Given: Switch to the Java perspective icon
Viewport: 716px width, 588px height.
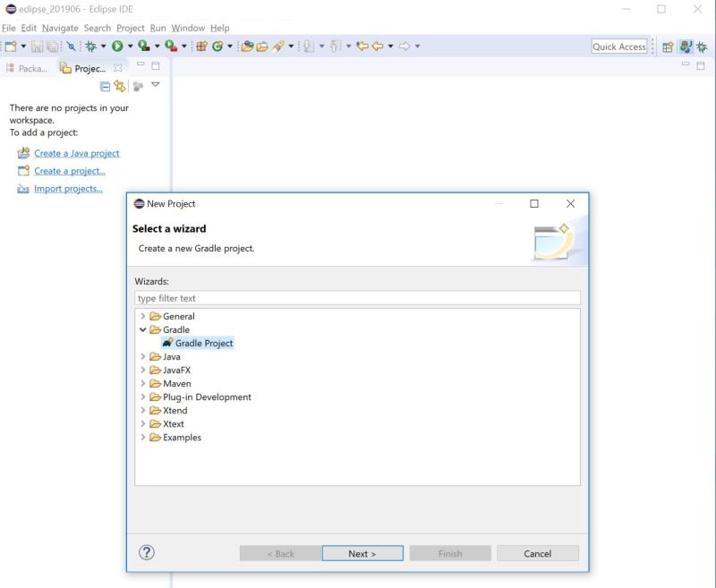Looking at the screenshot, I should [686, 47].
